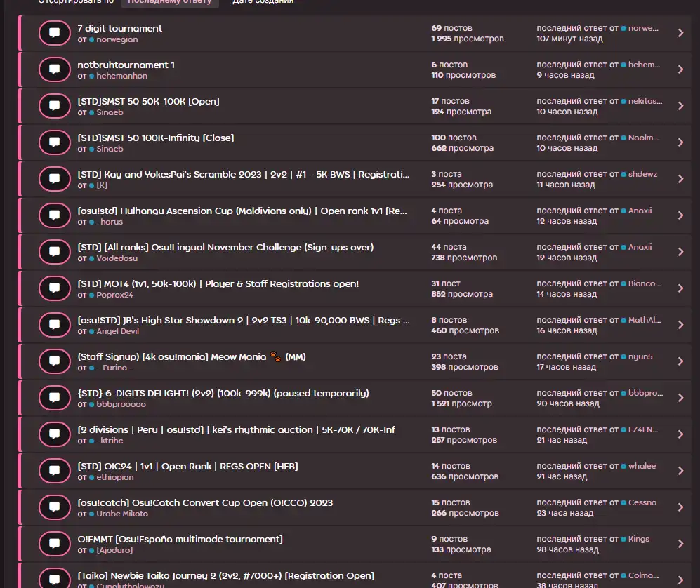
Task: Click the thread icon beside 7 digit tournament
Action: coord(55,33)
